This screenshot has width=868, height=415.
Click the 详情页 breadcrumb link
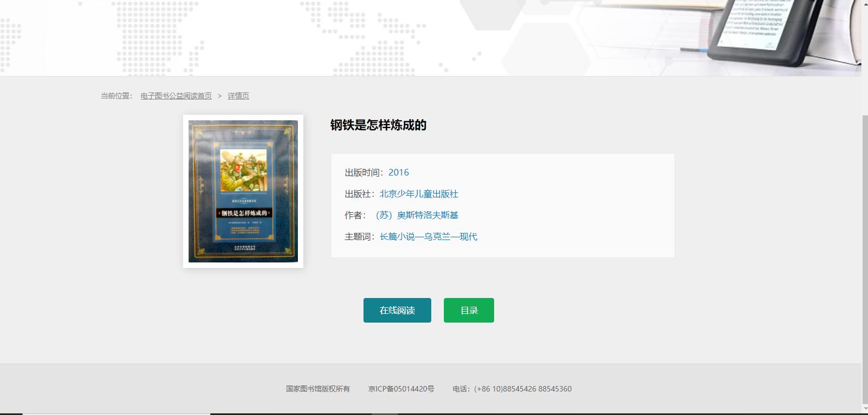coord(238,96)
